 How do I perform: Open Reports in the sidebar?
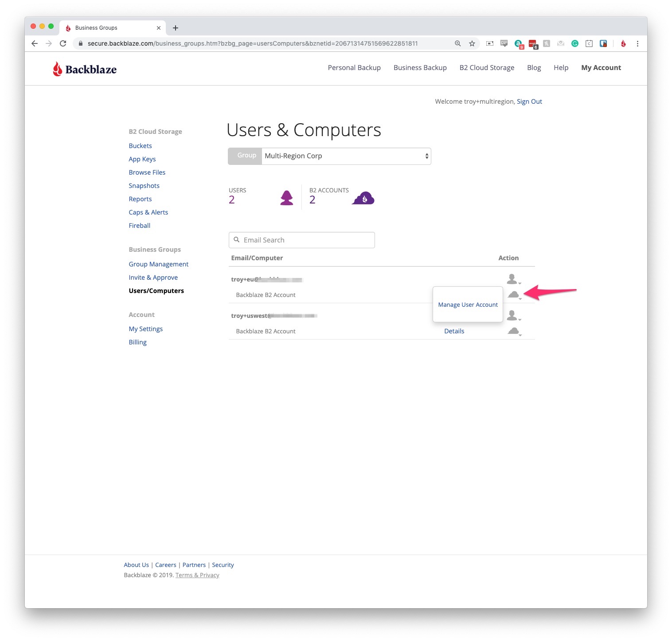tap(141, 199)
